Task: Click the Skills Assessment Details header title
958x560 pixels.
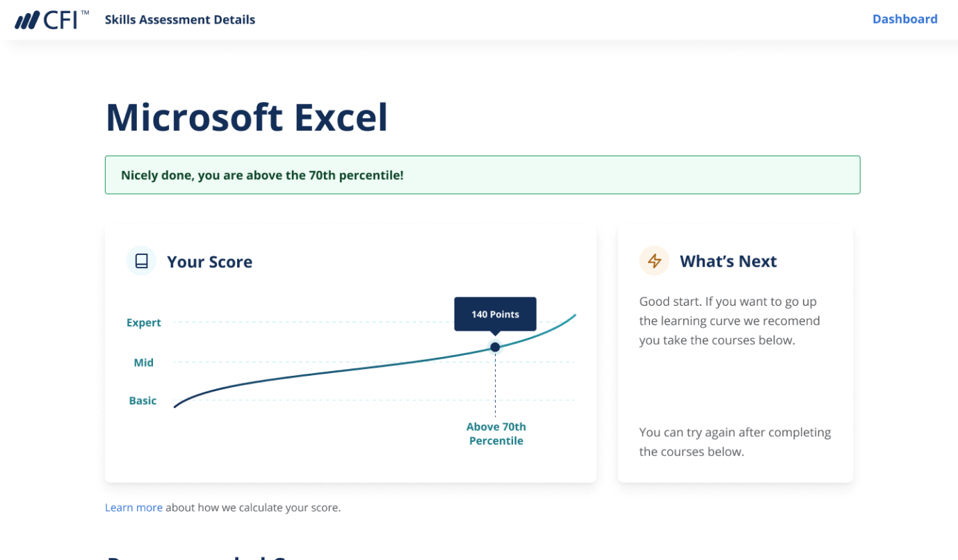Action: click(180, 19)
